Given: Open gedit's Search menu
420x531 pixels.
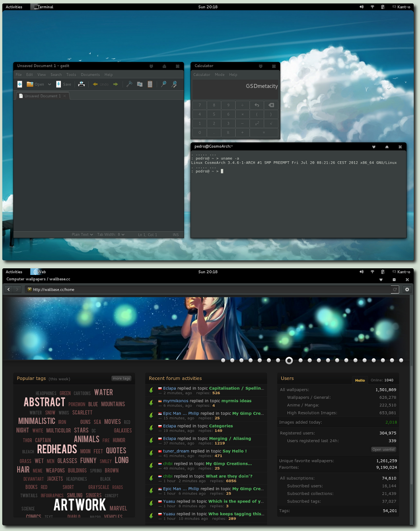Looking at the screenshot, I should (56, 75).
